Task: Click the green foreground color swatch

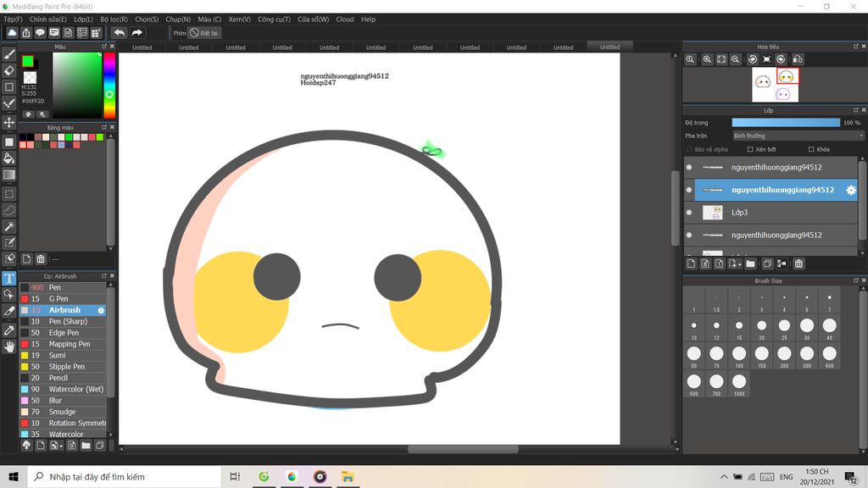Action: pyautogui.click(x=28, y=61)
